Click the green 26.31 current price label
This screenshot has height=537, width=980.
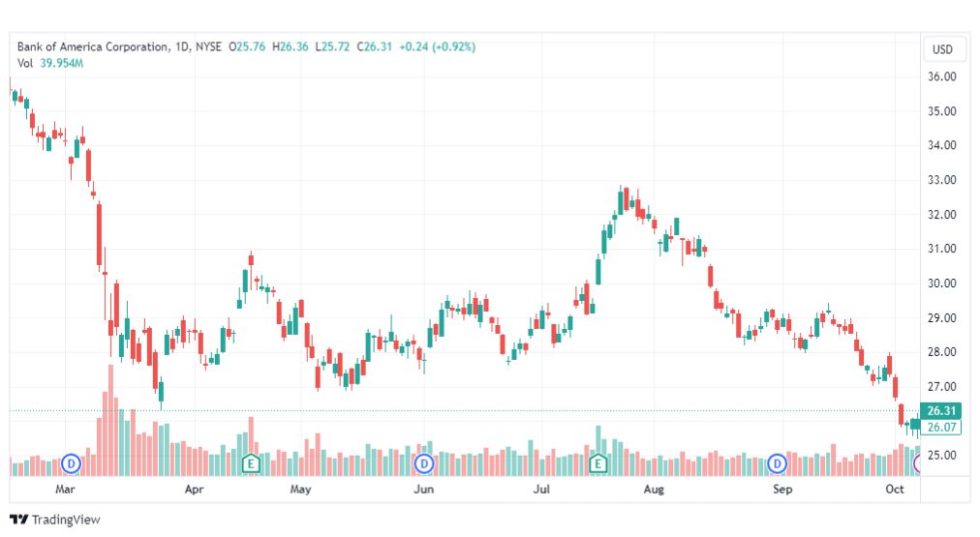941,410
